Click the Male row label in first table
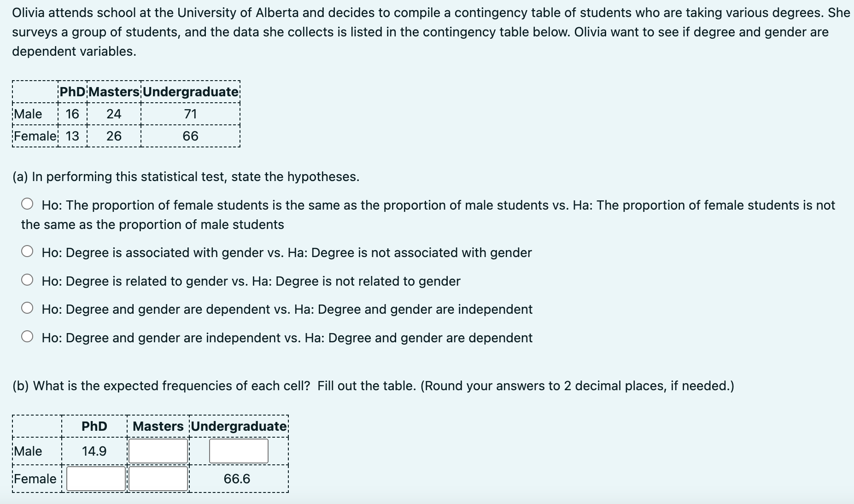This screenshot has width=854, height=504. click(x=28, y=114)
